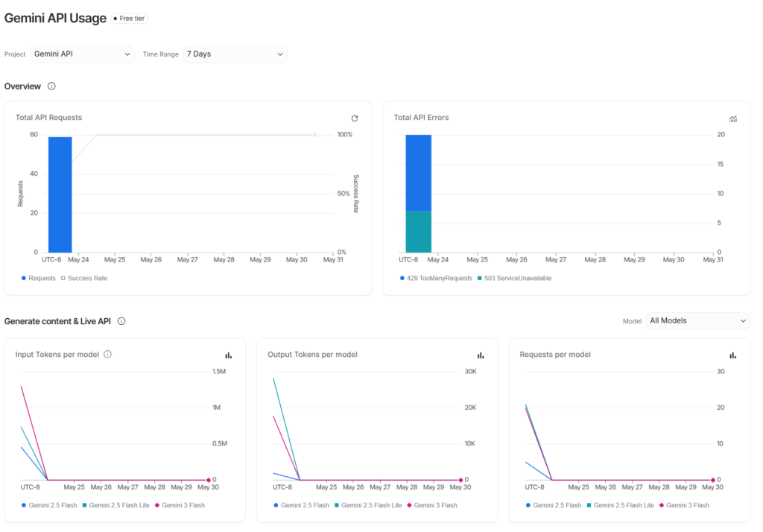
Task: Open the Overview info tooltip icon
Action: click(51, 86)
